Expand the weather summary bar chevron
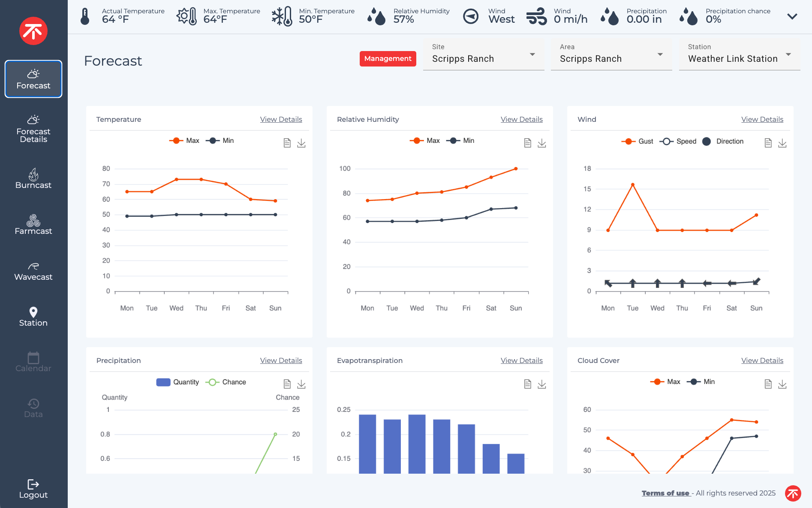This screenshot has width=812, height=508. click(x=792, y=16)
